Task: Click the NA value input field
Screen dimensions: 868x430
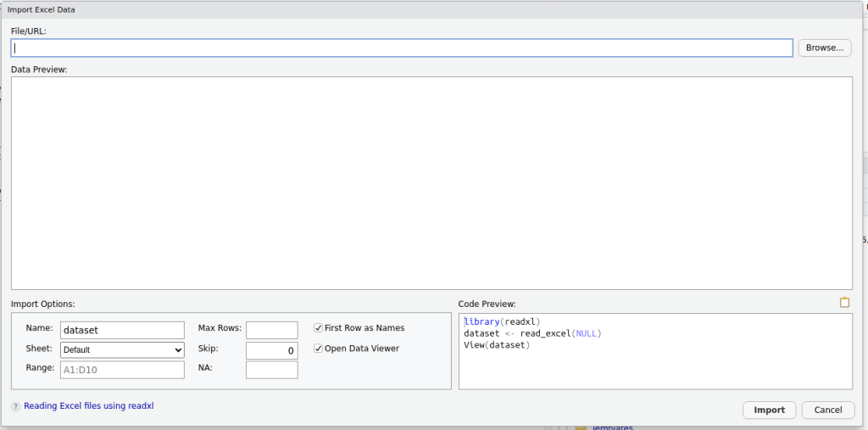Action: [x=271, y=370]
